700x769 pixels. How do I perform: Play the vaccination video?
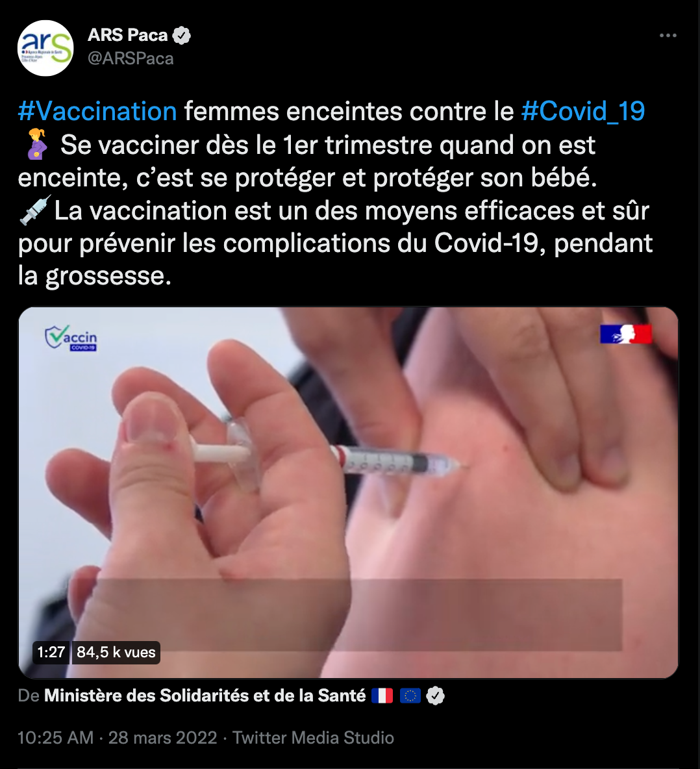(348, 492)
